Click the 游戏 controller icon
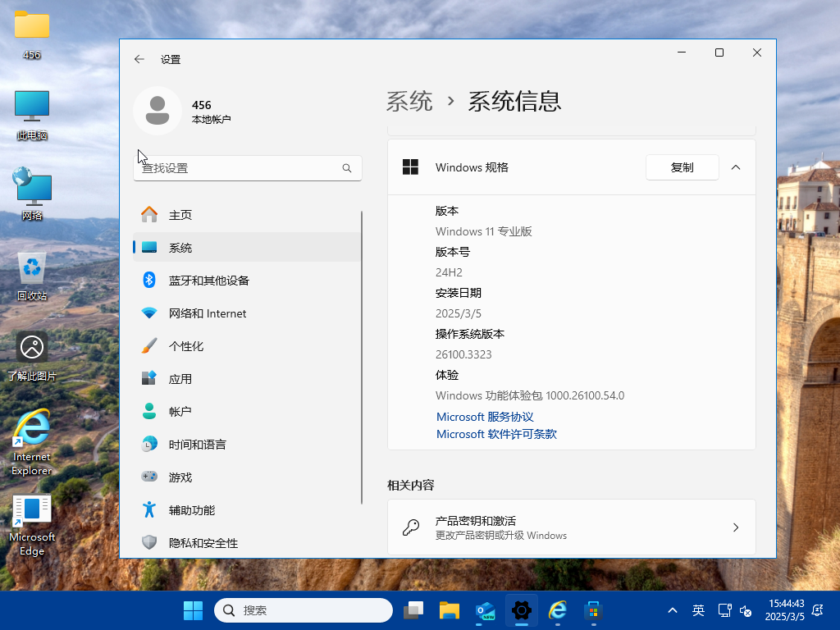 149,477
